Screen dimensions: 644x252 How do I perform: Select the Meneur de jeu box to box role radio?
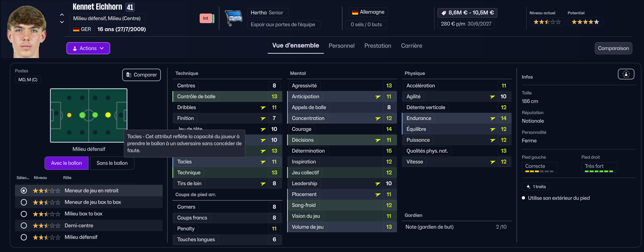point(24,202)
